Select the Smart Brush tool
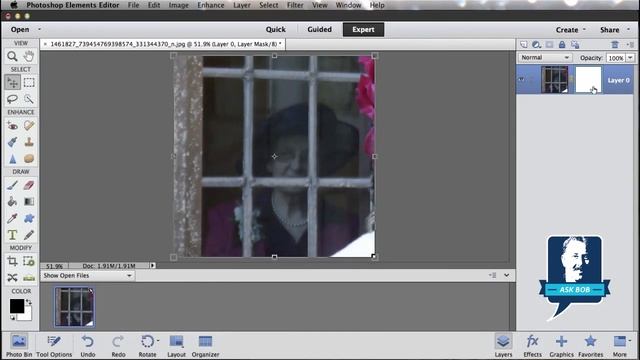The image size is (640, 360). (12, 142)
